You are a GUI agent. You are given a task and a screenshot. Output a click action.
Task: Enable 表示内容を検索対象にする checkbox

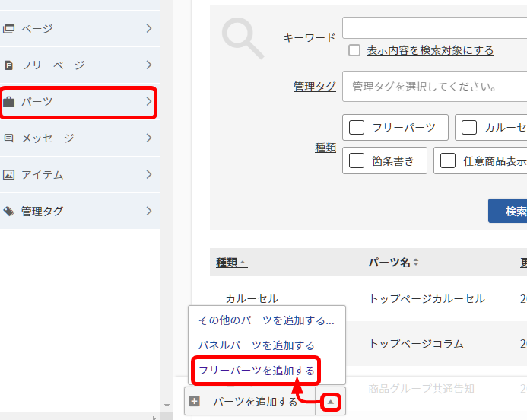[x=354, y=50]
